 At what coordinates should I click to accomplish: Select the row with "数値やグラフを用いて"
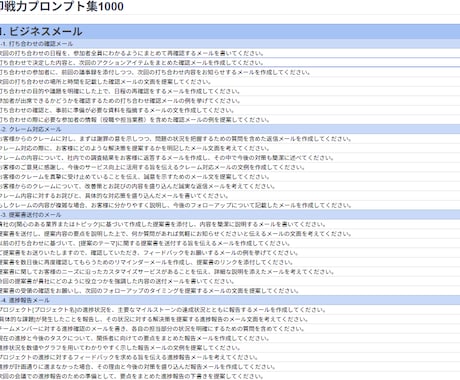tap(230, 348)
